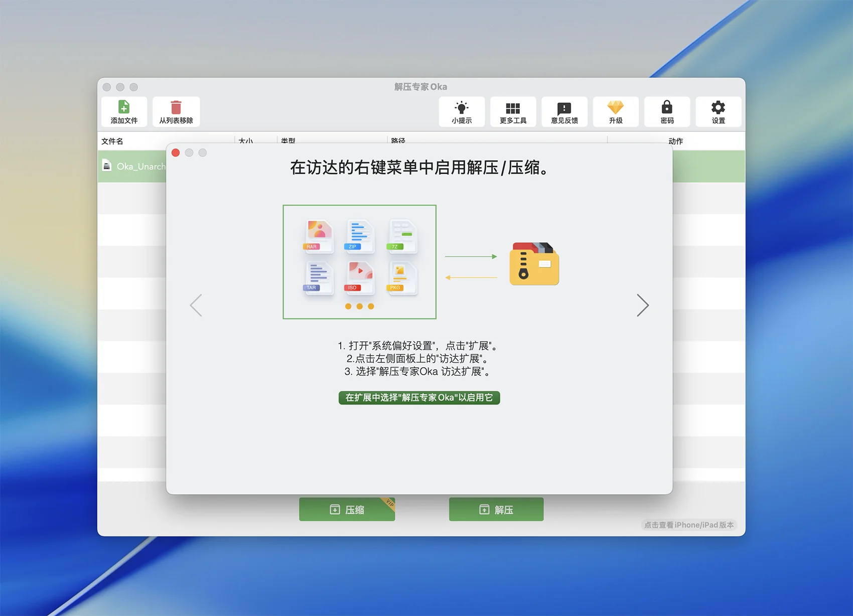Go to previous tutorial slide arrow

(x=196, y=305)
